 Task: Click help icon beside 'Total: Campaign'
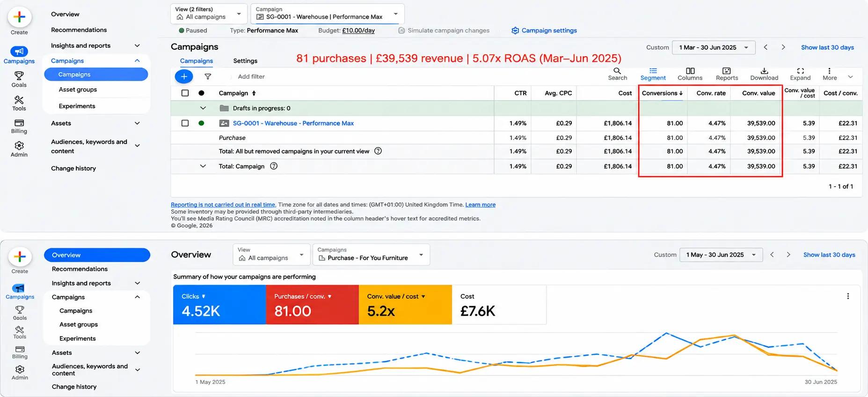(x=274, y=166)
